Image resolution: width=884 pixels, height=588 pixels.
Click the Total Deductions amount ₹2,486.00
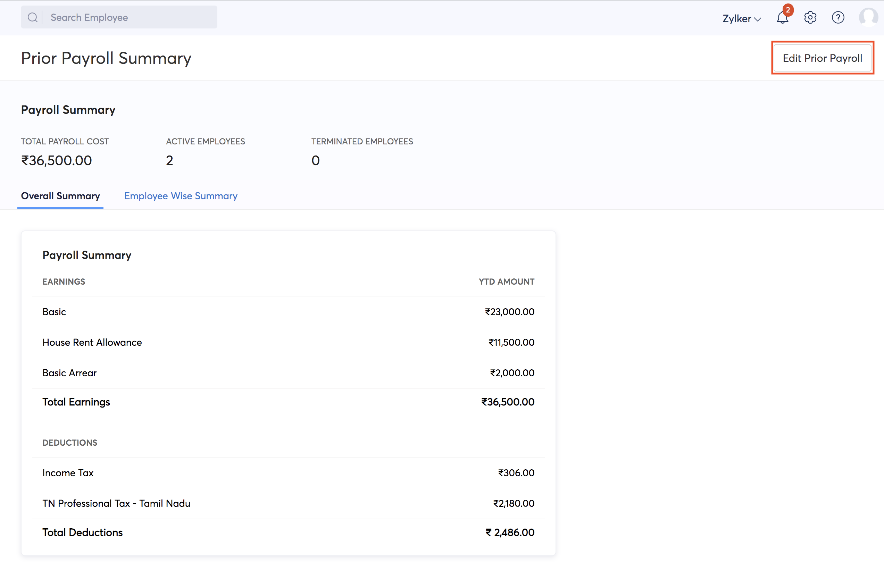(510, 532)
